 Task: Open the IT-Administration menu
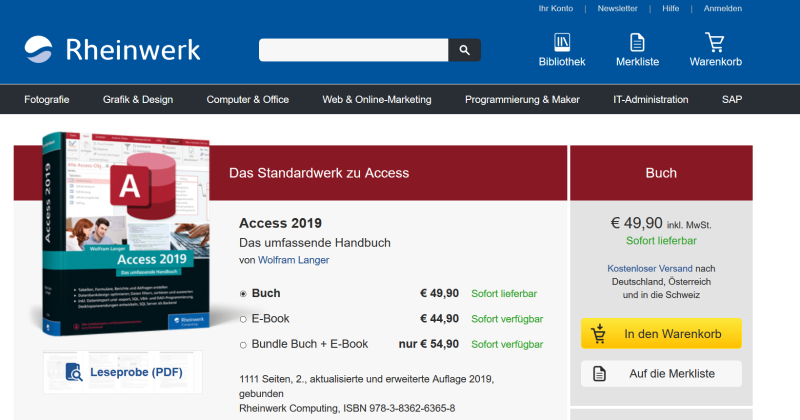pyautogui.click(x=651, y=100)
